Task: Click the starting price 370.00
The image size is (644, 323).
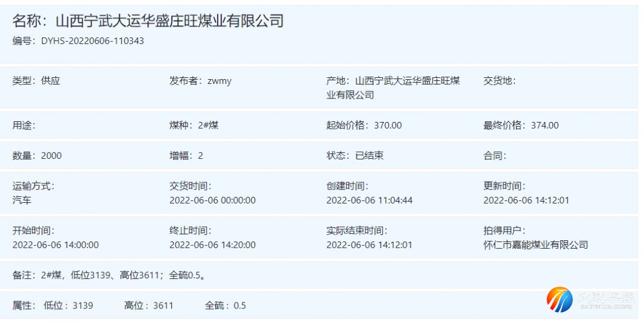Action: [388, 126]
